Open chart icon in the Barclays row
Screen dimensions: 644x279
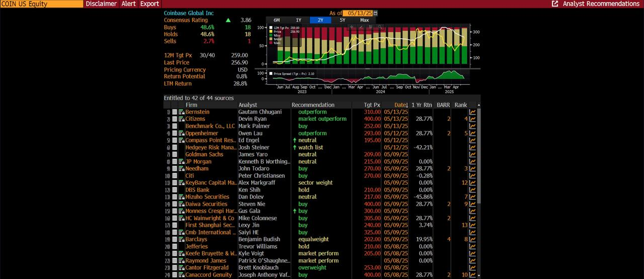(x=472, y=239)
